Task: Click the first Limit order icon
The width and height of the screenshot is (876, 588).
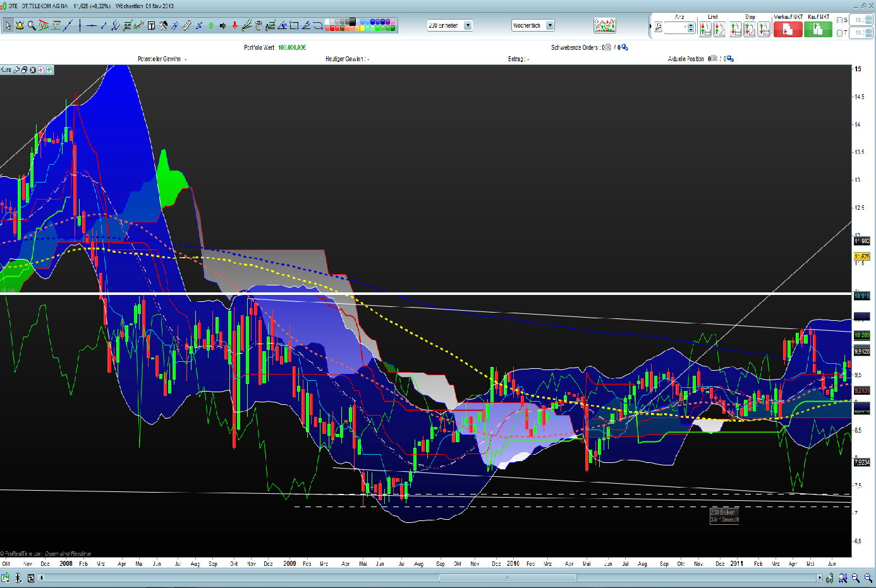Action: point(705,28)
